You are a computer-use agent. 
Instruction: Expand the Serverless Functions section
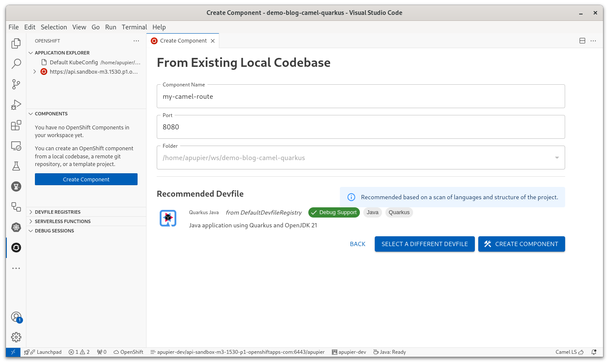pos(63,221)
